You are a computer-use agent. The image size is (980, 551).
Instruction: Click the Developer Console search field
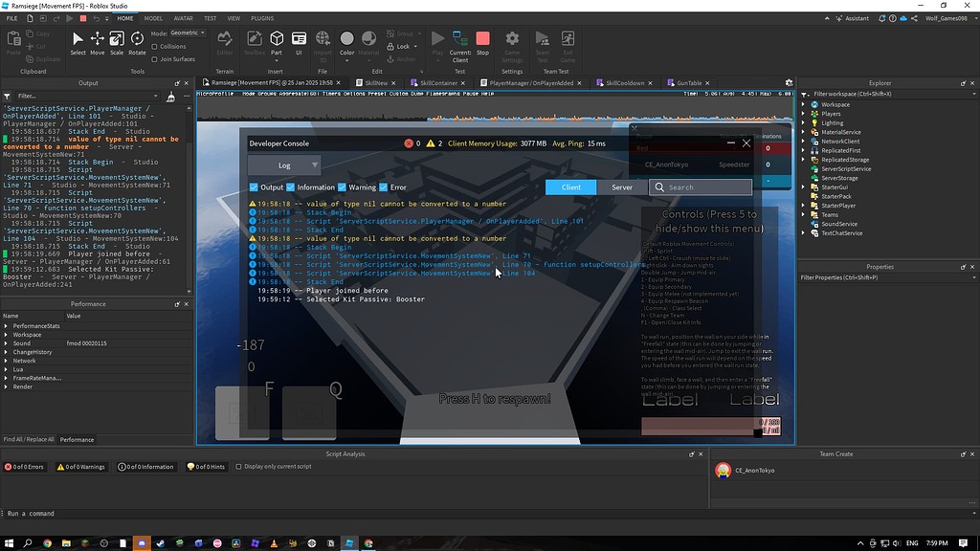pyautogui.click(x=700, y=187)
